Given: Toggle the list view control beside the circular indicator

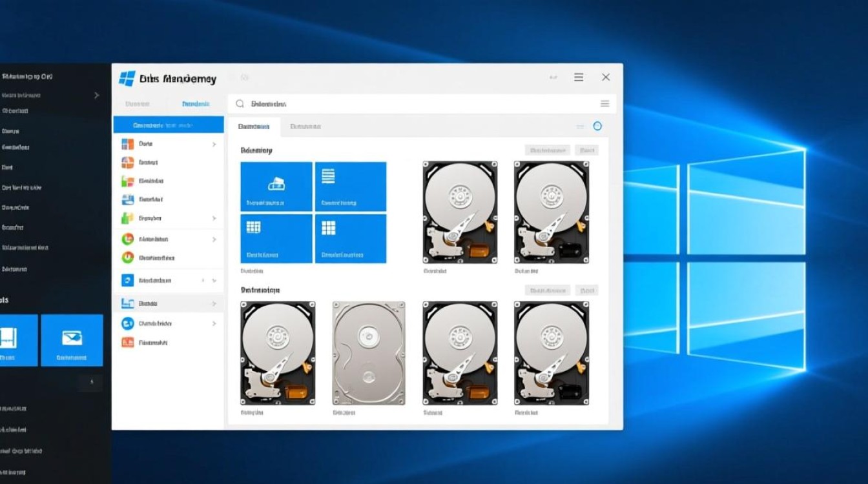Looking at the screenshot, I should point(580,126).
